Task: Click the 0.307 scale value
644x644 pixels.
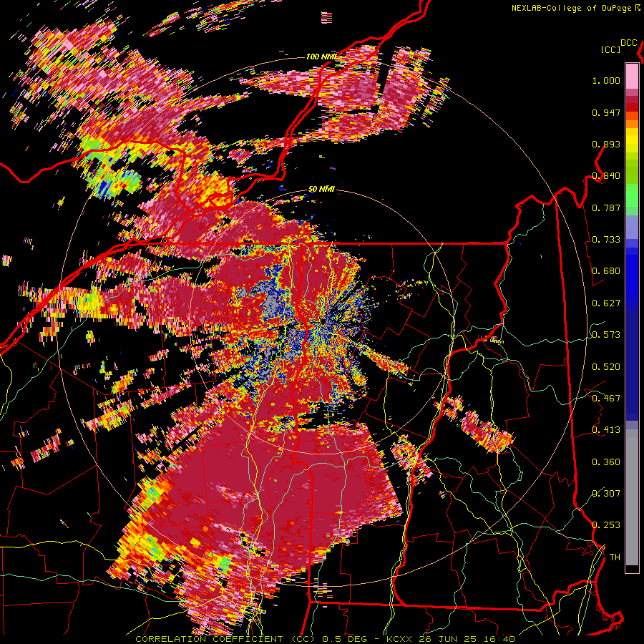Action: pyautogui.click(x=606, y=494)
